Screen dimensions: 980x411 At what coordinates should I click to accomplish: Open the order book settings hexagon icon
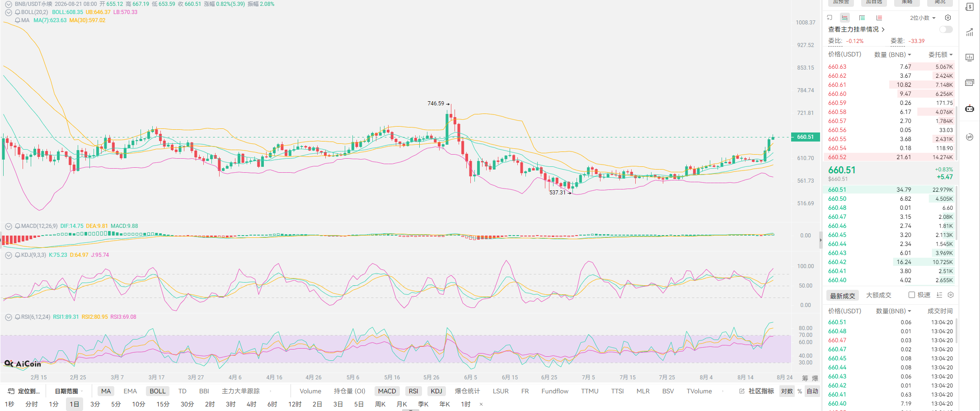coord(948,18)
